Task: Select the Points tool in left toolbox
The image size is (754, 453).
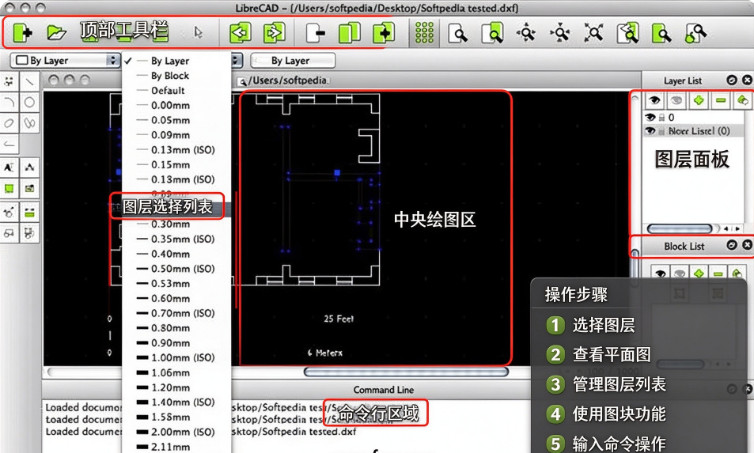Action: pos(9,81)
